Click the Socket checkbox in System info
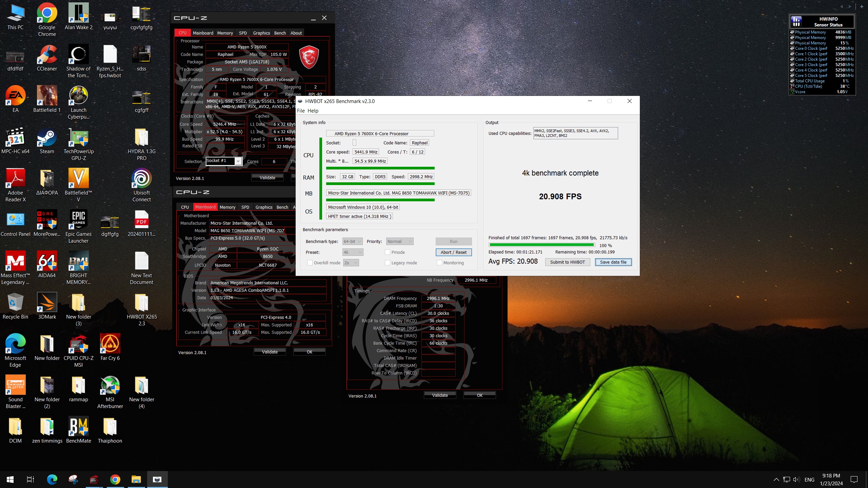The height and width of the screenshot is (488, 868). pyautogui.click(x=354, y=143)
